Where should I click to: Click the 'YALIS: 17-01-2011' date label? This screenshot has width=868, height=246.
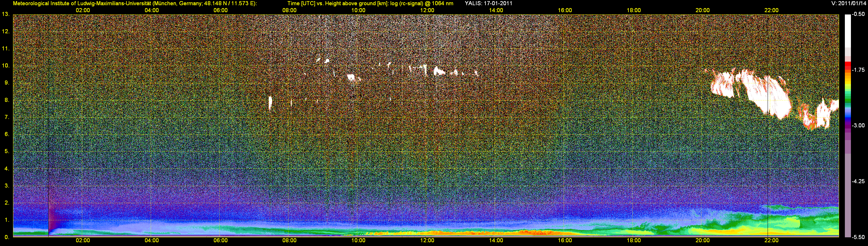(488, 3)
